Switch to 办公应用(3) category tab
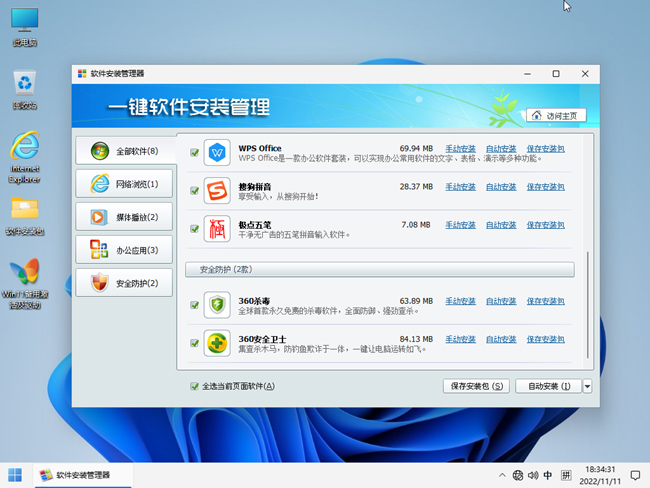The width and height of the screenshot is (650, 488). click(x=124, y=250)
